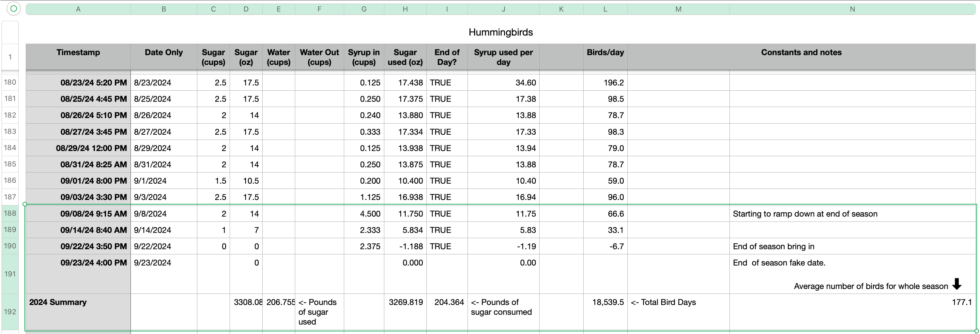Click the bottom-right selection handle of the selection
This screenshot has height=334, width=980.
[x=976, y=331]
